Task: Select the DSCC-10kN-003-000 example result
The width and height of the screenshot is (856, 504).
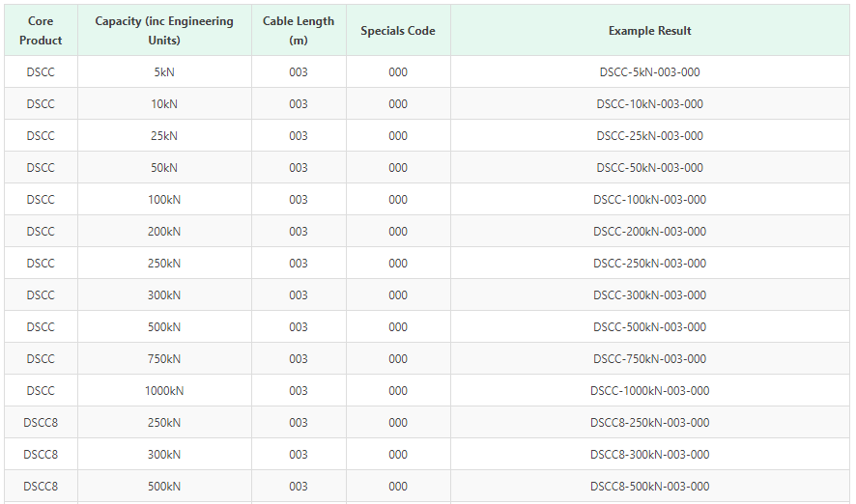Action: pos(649,104)
